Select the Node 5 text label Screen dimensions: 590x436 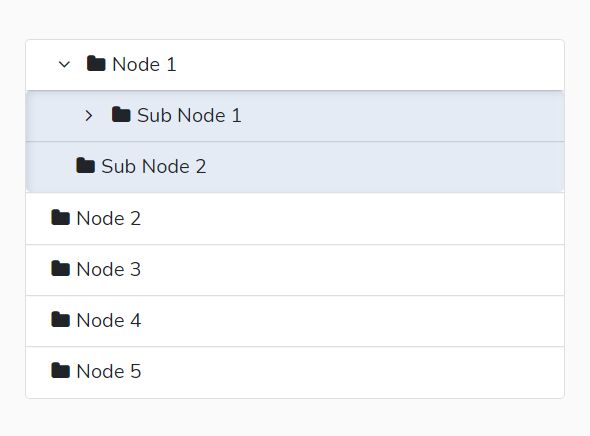click(109, 371)
